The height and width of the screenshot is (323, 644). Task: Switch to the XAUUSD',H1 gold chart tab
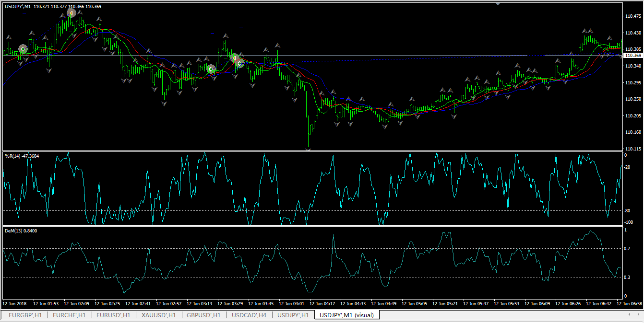click(x=158, y=315)
